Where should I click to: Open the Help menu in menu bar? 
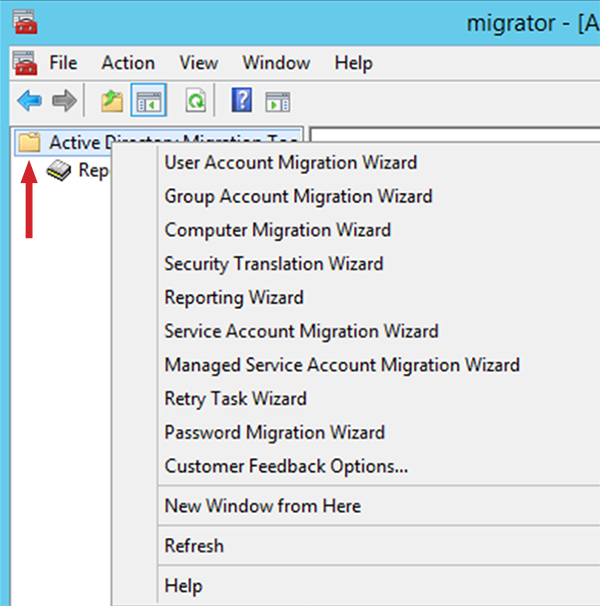(353, 63)
